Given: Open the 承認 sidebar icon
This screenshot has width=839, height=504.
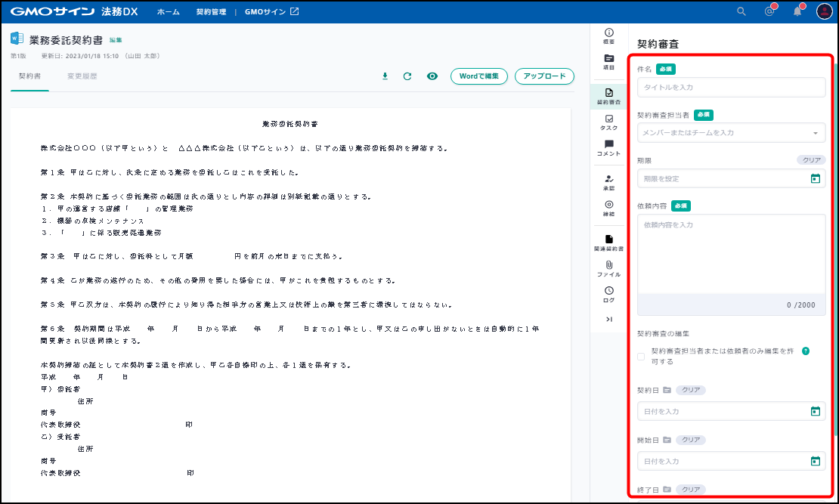Looking at the screenshot, I should tap(609, 183).
